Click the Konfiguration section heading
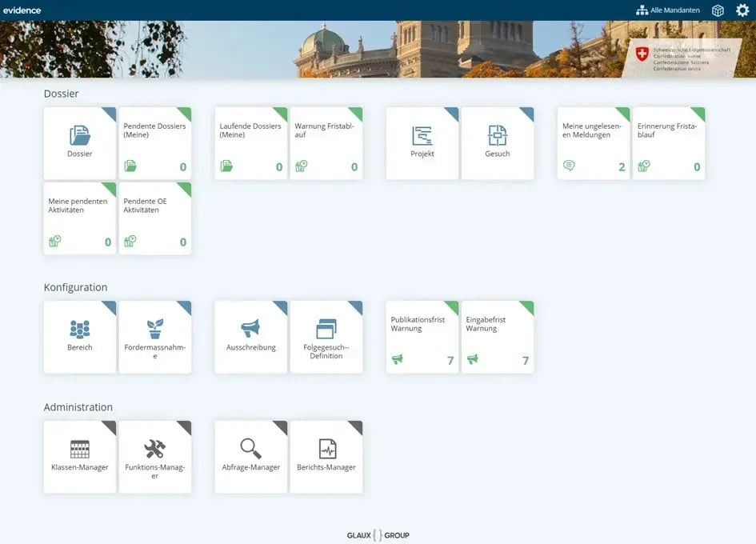The image size is (756, 544). click(x=76, y=287)
